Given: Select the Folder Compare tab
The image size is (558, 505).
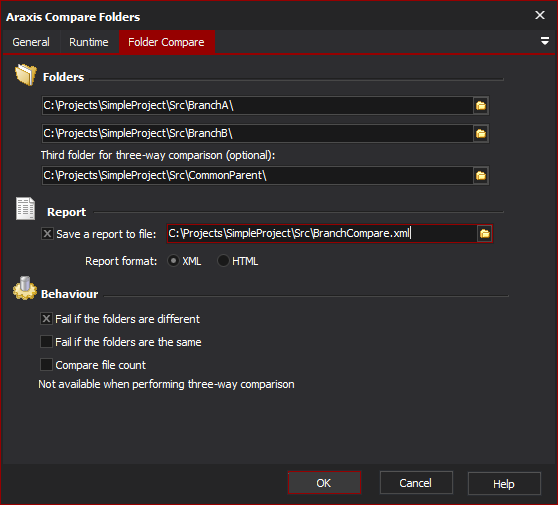Looking at the screenshot, I should pyautogui.click(x=166, y=42).
